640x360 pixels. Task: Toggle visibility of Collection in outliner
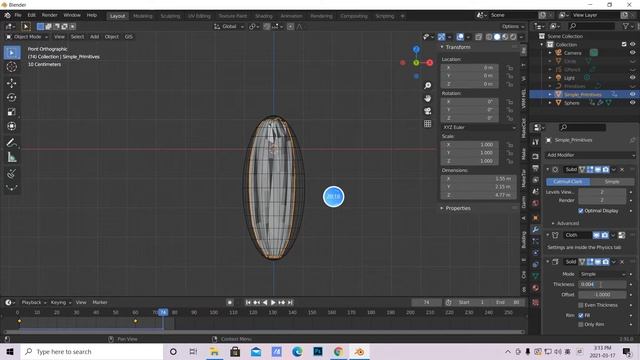632,44
